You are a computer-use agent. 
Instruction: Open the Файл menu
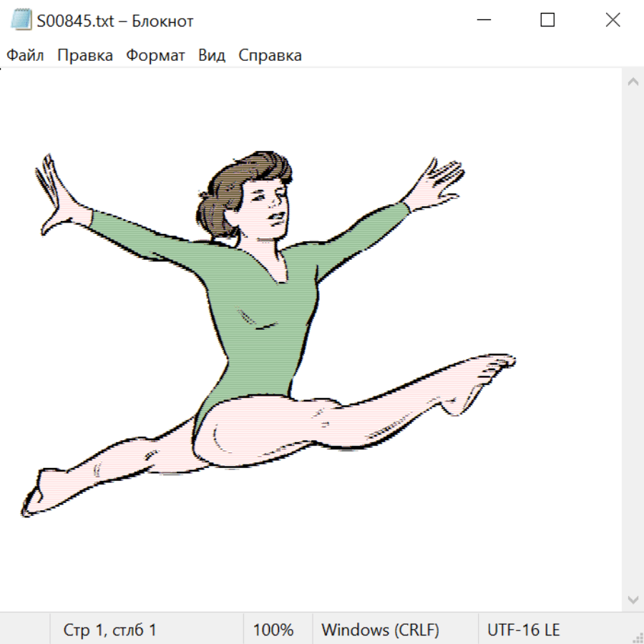tap(25, 56)
